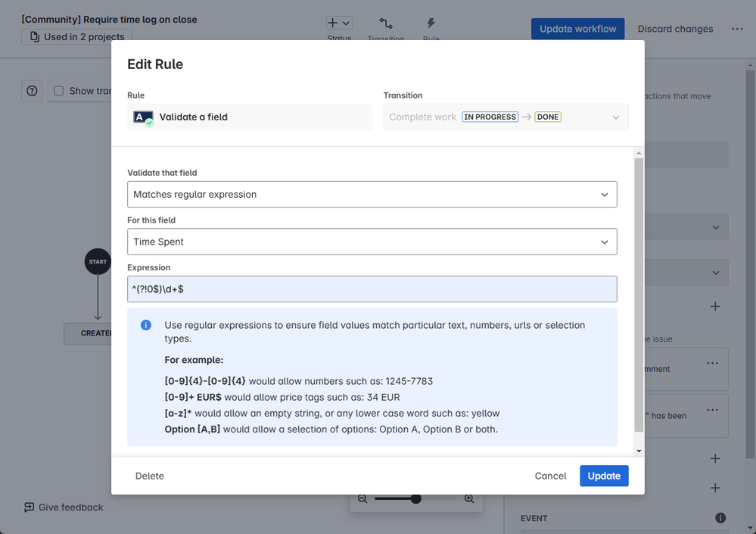Open the Transition Complete work dropdown

point(506,117)
